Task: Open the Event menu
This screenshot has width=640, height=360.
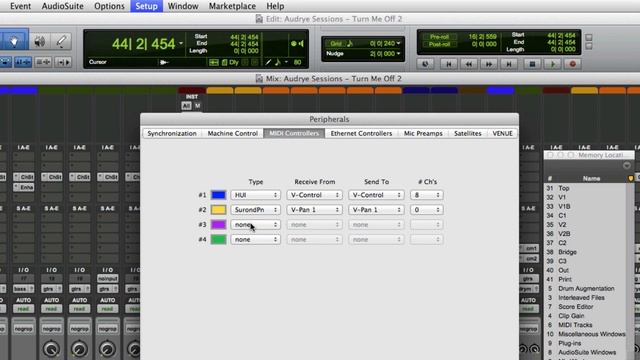Action: [x=20, y=6]
